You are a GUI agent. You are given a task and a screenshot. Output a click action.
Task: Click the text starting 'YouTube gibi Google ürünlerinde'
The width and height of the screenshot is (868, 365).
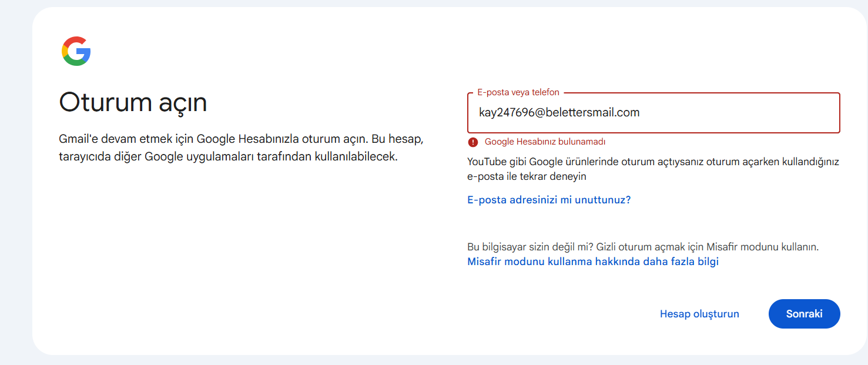(653, 169)
